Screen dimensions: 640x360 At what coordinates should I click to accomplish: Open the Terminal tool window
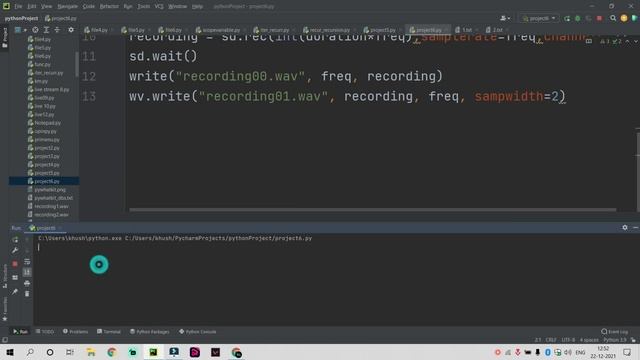109,331
